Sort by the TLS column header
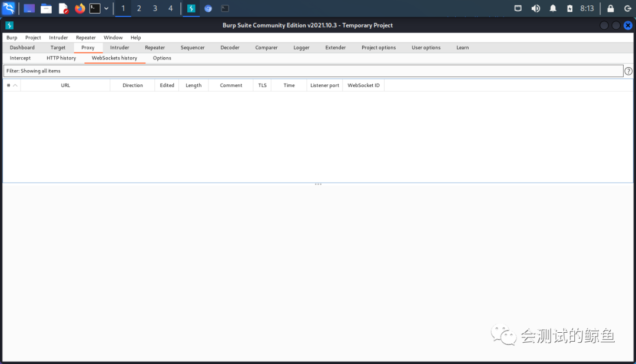 tap(263, 85)
